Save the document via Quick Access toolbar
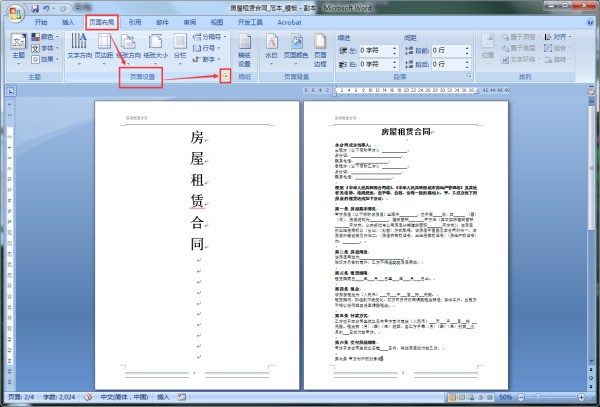This screenshot has width=600, height=407. click(x=35, y=8)
